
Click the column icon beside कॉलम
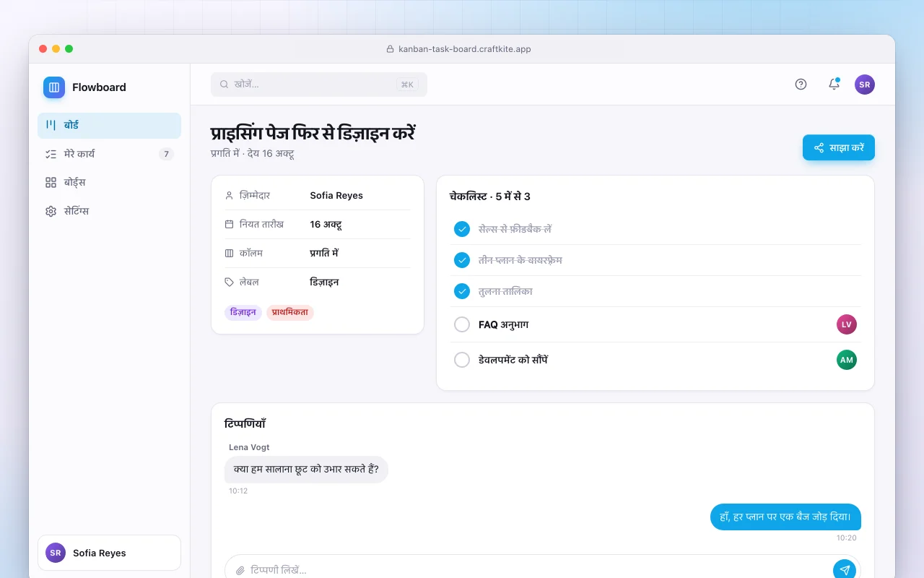coord(230,254)
